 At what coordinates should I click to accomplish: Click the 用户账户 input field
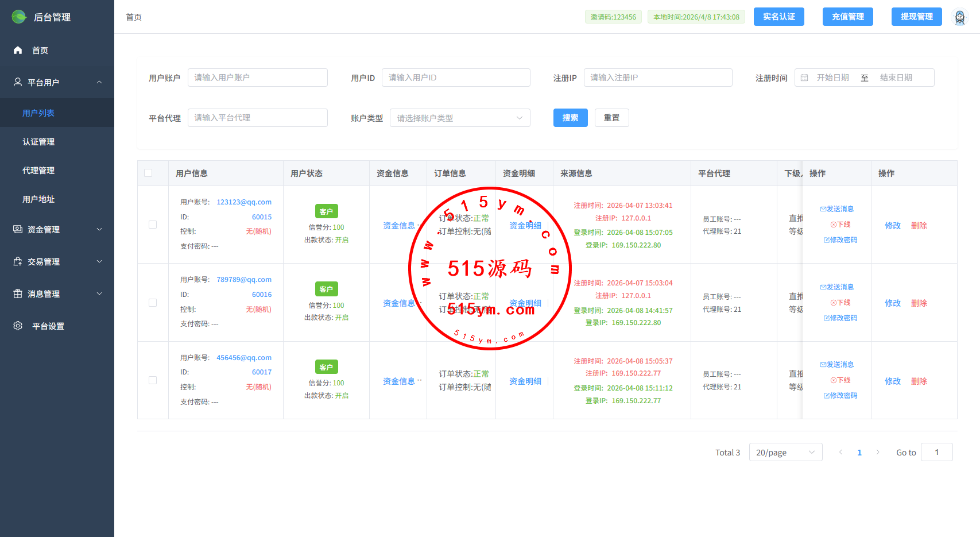click(257, 78)
